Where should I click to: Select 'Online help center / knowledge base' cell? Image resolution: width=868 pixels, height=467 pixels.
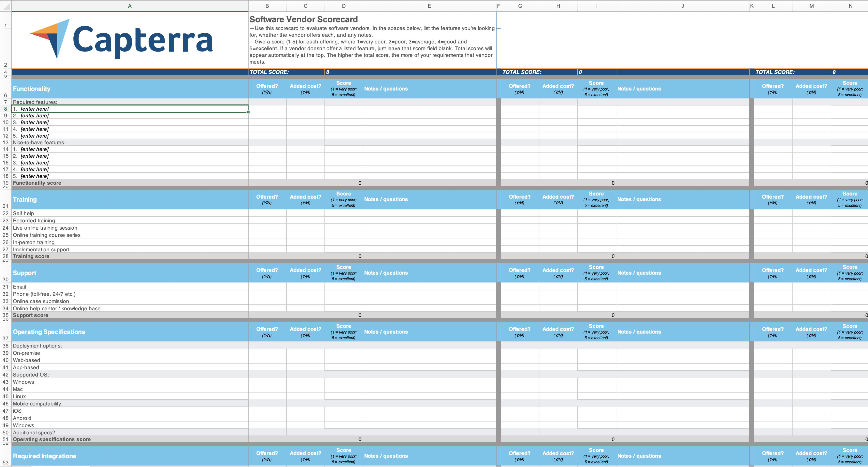[x=130, y=308]
